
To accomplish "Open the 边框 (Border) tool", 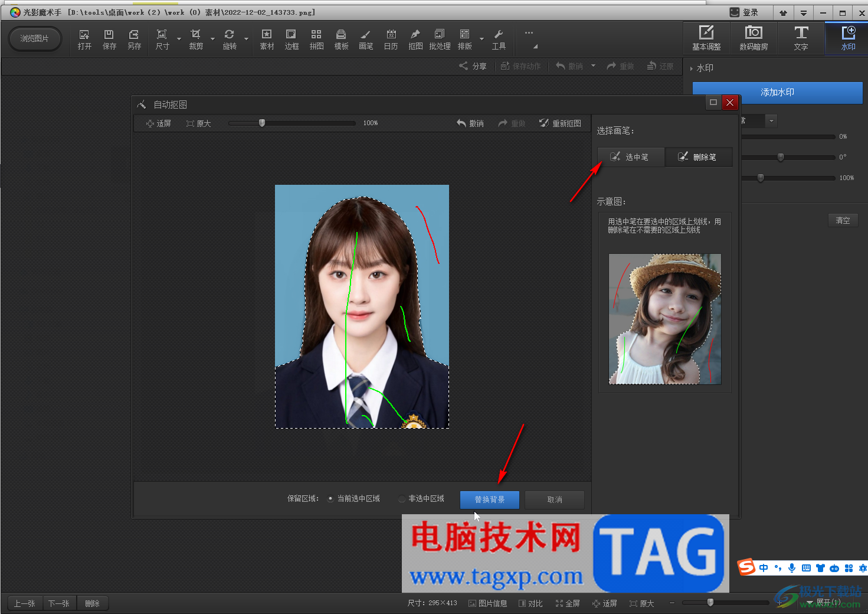I will point(291,39).
